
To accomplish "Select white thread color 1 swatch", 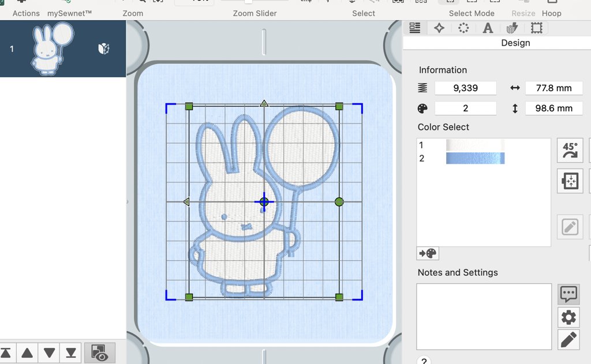I will point(475,145).
